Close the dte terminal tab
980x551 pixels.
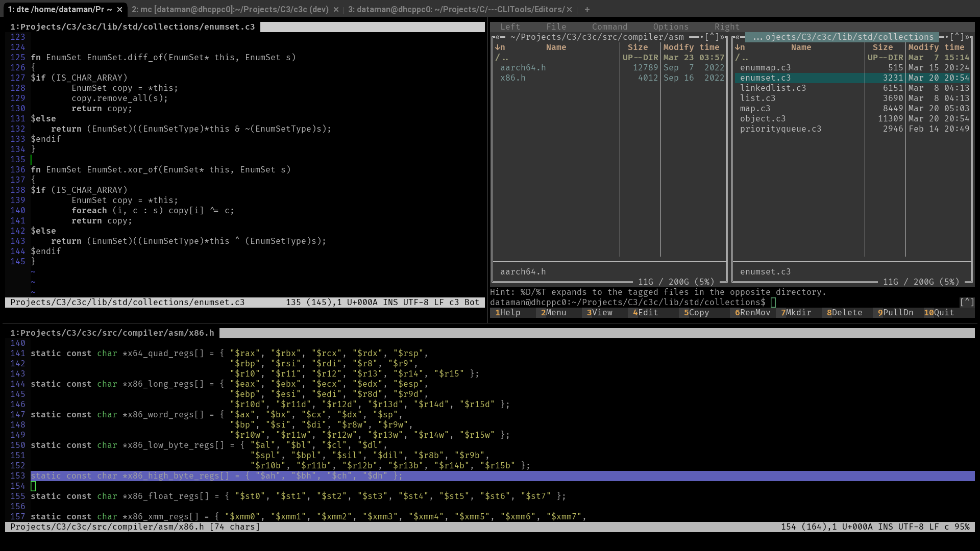[119, 9]
